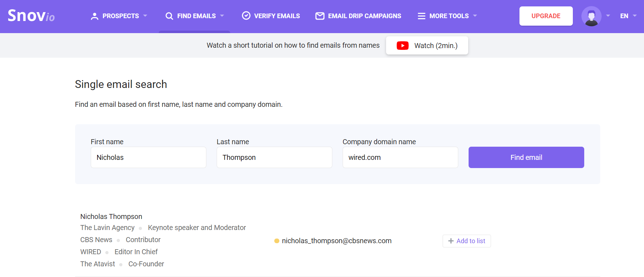Click the Upgrade button
Image resolution: width=644 pixels, height=277 pixels.
tap(546, 16)
